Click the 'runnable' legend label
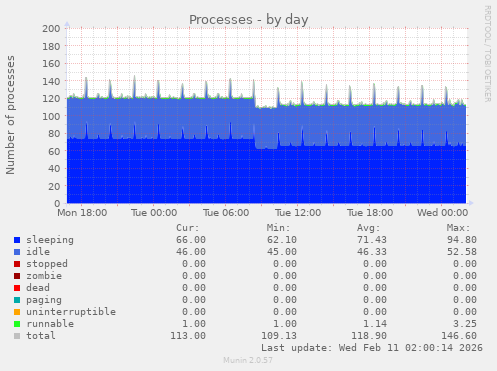 (50, 324)
